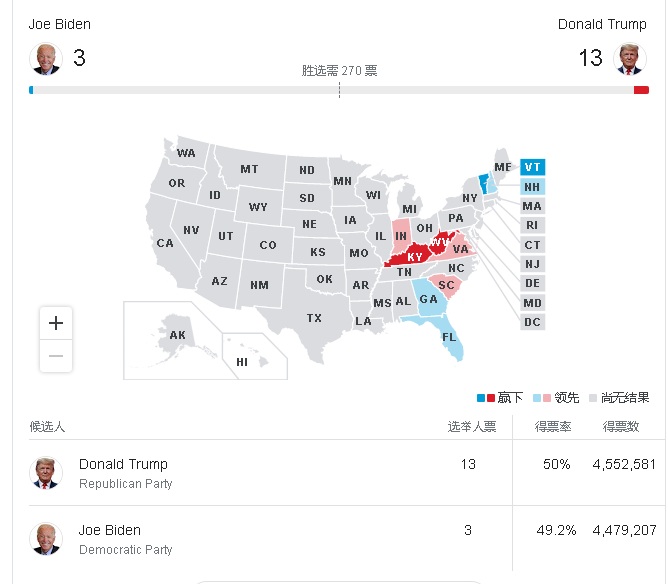Select Georgia on the map
Screen dimensions: 668x584
pos(429,299)
